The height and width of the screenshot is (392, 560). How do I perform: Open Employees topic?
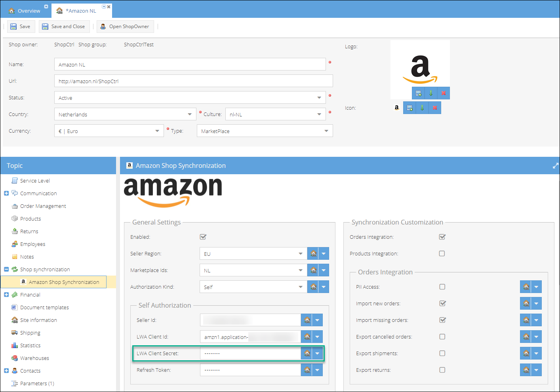pos(32,244)
